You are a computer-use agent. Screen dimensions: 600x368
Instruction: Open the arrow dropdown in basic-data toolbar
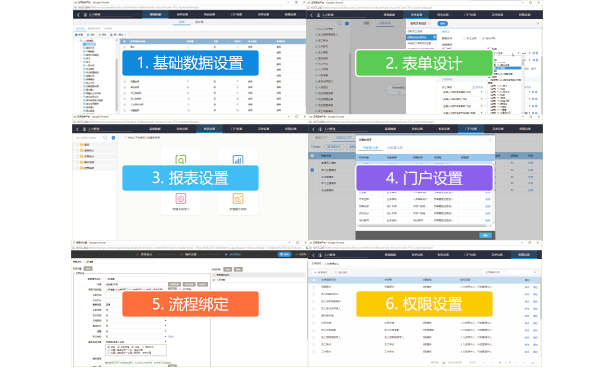click(125, 35)
